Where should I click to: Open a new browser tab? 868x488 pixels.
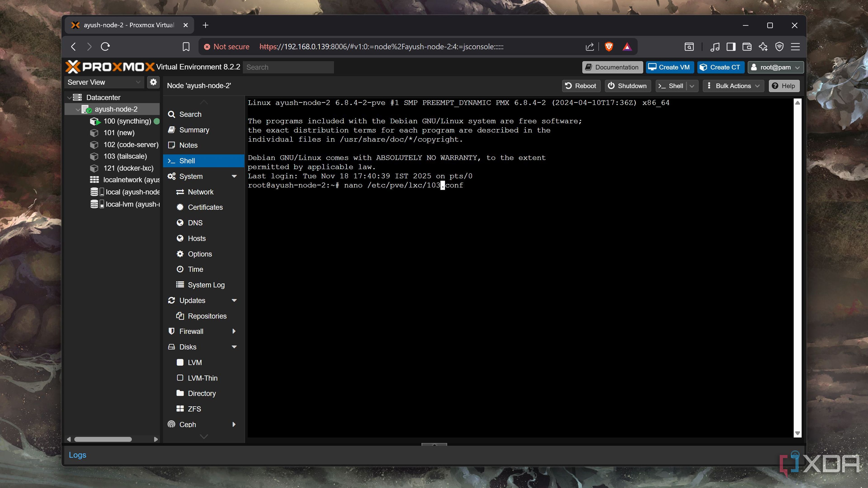205,25
